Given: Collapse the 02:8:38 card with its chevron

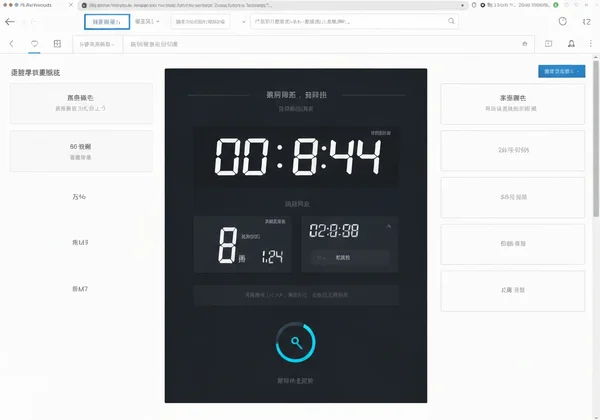Looking at the screenshot, I should pyautogui.click(x=388, y=226).
